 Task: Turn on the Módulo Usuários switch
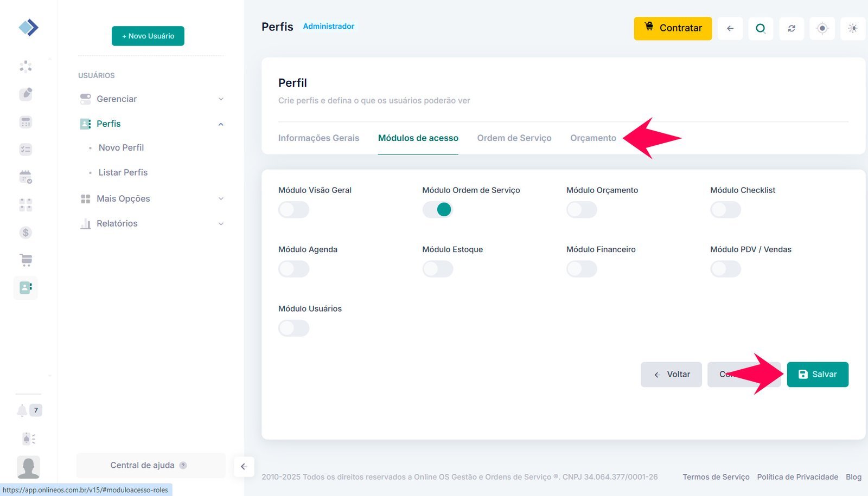click(x=293, y=328)
